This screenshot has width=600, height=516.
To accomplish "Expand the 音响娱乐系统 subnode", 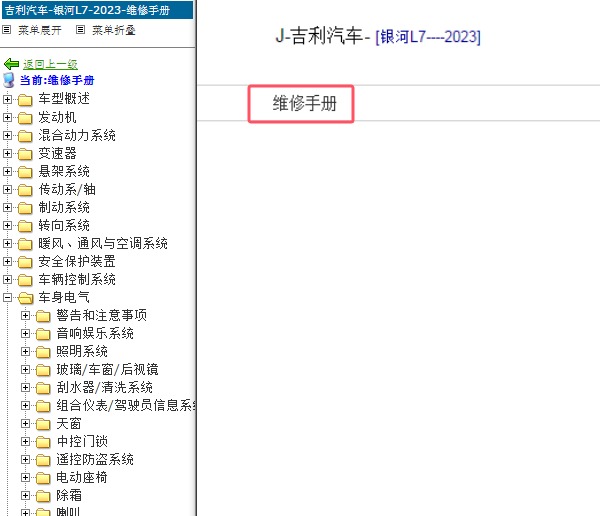I will (x=25, y=333).
